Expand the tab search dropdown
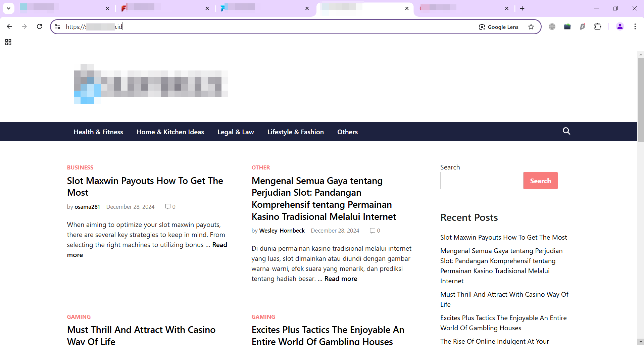Screen dimensions: 644x345 click(x=8, y=8)
